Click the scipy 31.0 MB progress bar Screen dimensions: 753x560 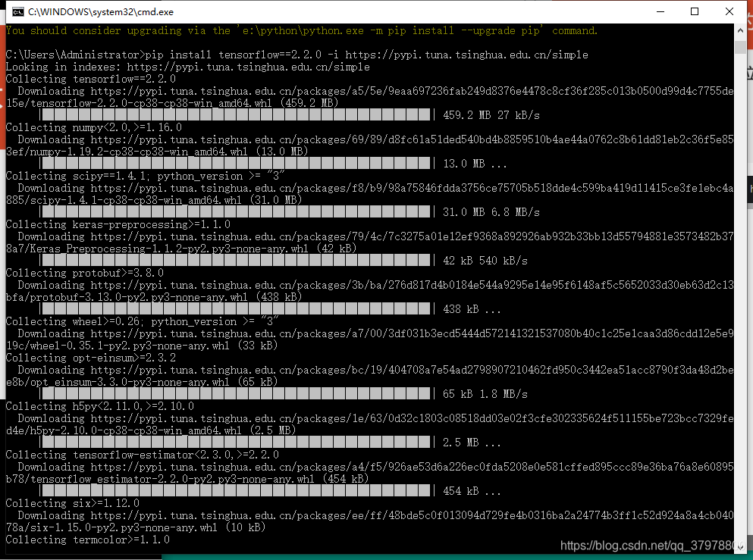tap(237, 211)
